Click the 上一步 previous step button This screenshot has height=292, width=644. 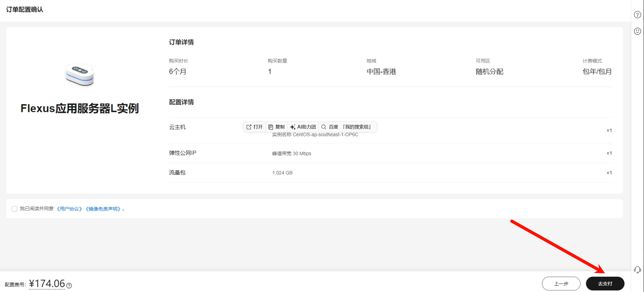click(561, 283)
